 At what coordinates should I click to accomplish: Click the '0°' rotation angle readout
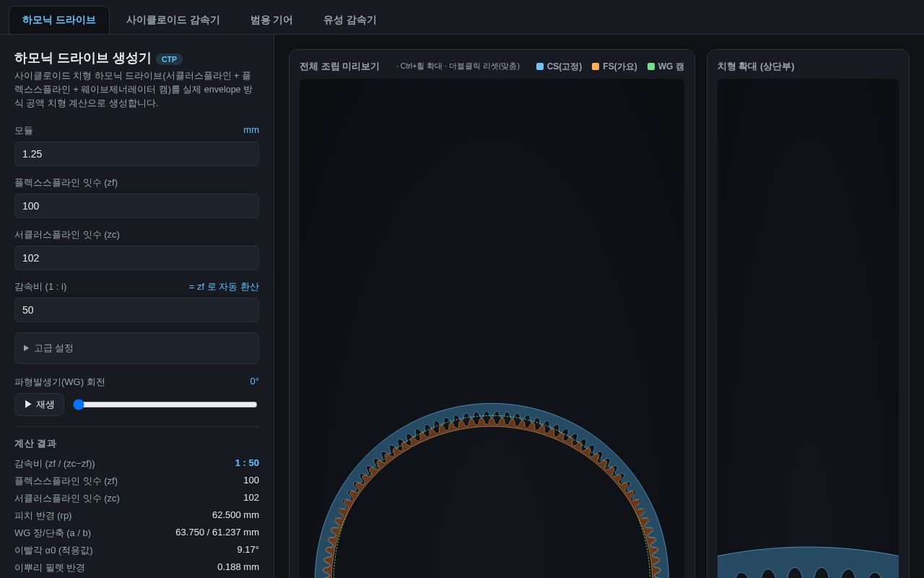pos(254,381)
